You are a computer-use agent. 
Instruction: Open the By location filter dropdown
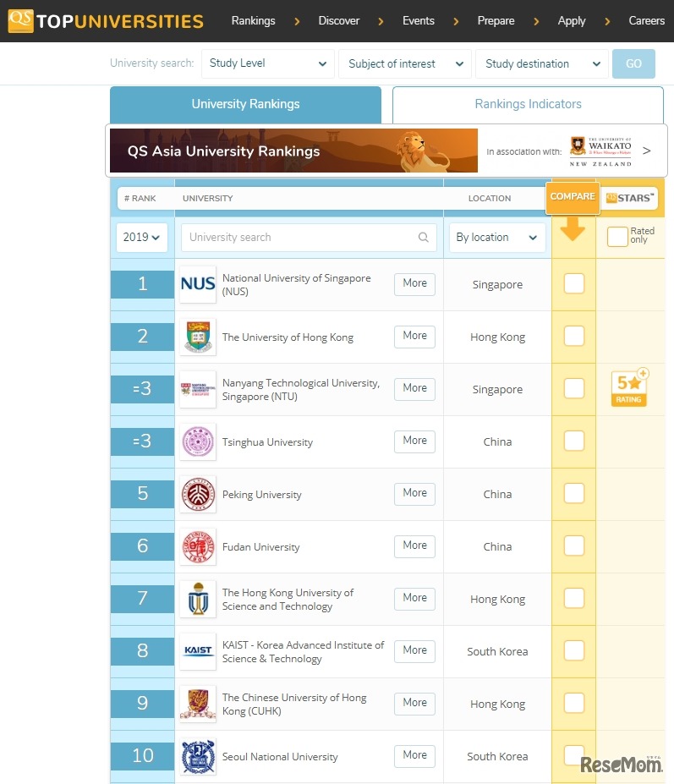497,237
